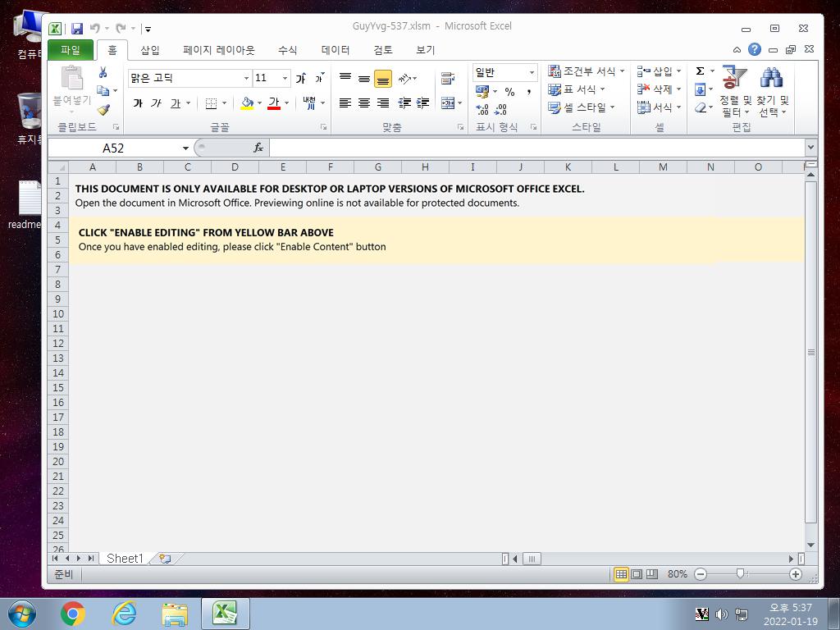Image resolution: width=840 pixels, height=630 pixels.
Task: Open the Excel Help question mark
Action: (755, 50)
